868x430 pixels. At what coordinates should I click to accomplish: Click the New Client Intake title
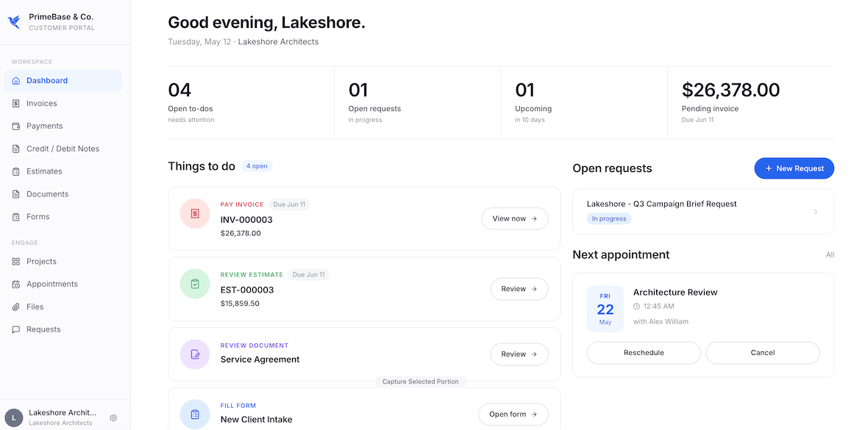click(256, 420)
